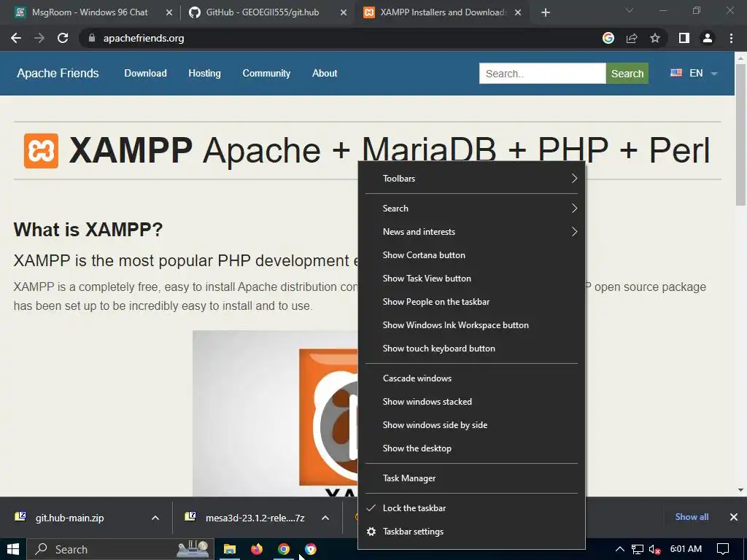Click the page vertical scrollbar thumb
The height and width of the screenshot is (560, 747).
(x=740, y=136)
